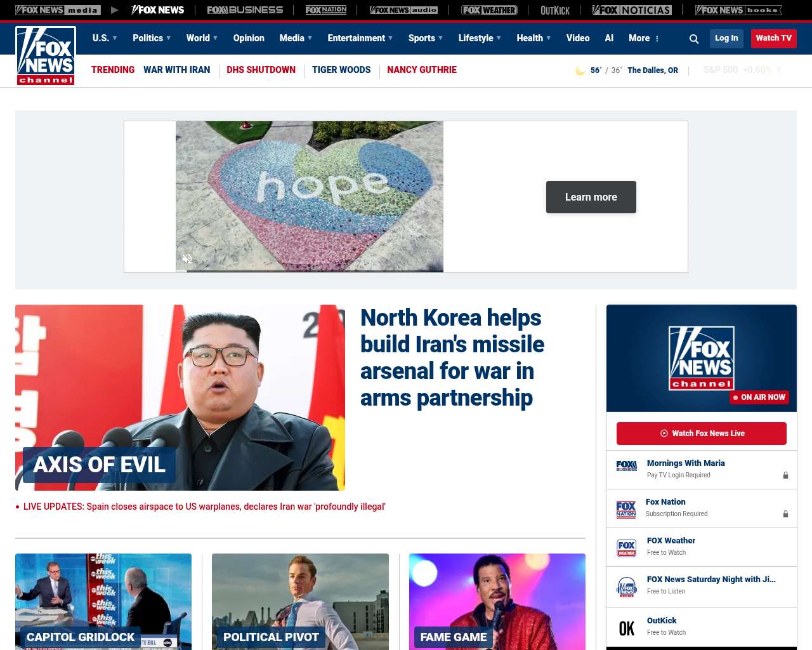Image resolution: width=812 pixels, height=650 pixels.
Task: Open the CAPITOL GRIDLOCK story thumbnail
Action: click(103, 602)
